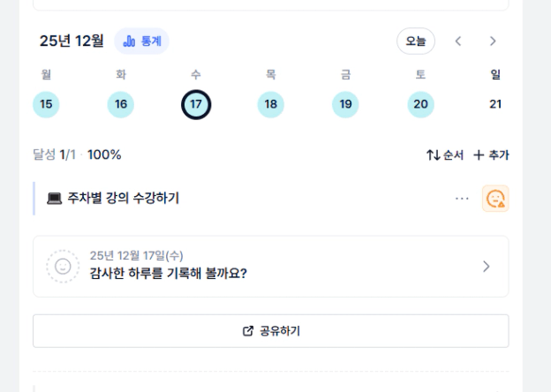Select Tuesday the 16th
This screenshot has height=392, width=551.
coord(121,104)
